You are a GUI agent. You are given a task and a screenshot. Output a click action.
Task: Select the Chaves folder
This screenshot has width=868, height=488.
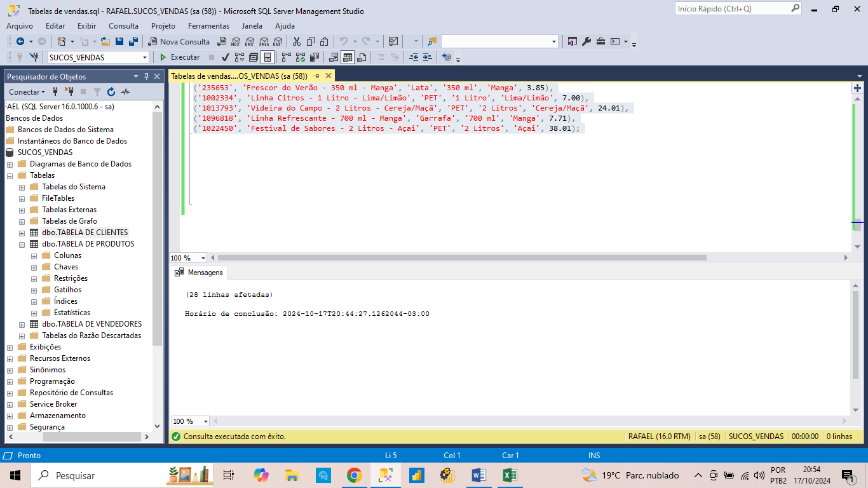[x=66, y=267]
